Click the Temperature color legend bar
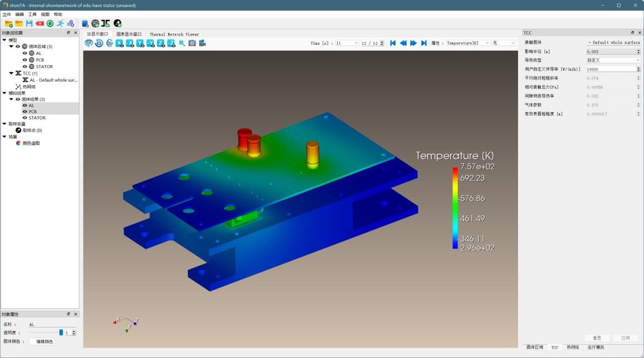The height and width of the screenshot is (358, 644). click(x=455, y=208)
